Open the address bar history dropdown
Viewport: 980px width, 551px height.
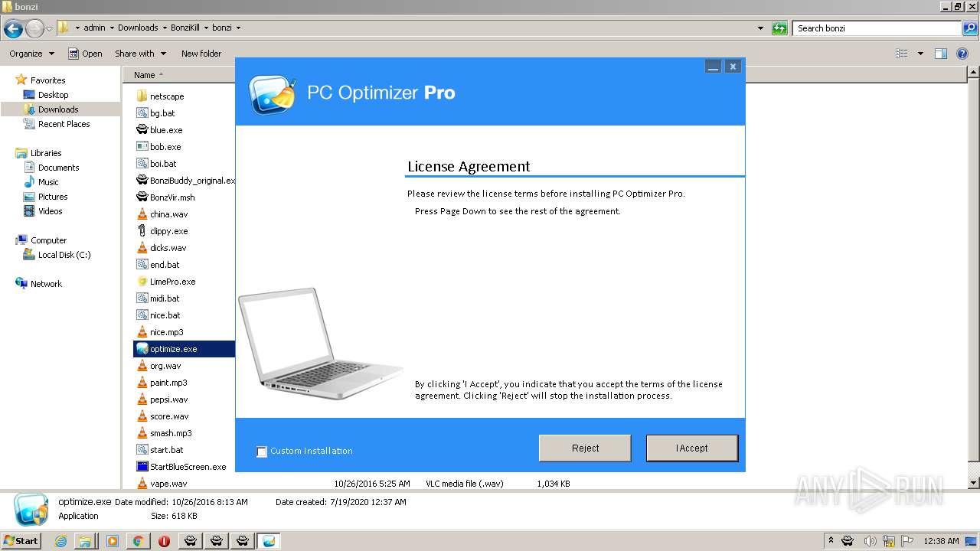(760, 28)
